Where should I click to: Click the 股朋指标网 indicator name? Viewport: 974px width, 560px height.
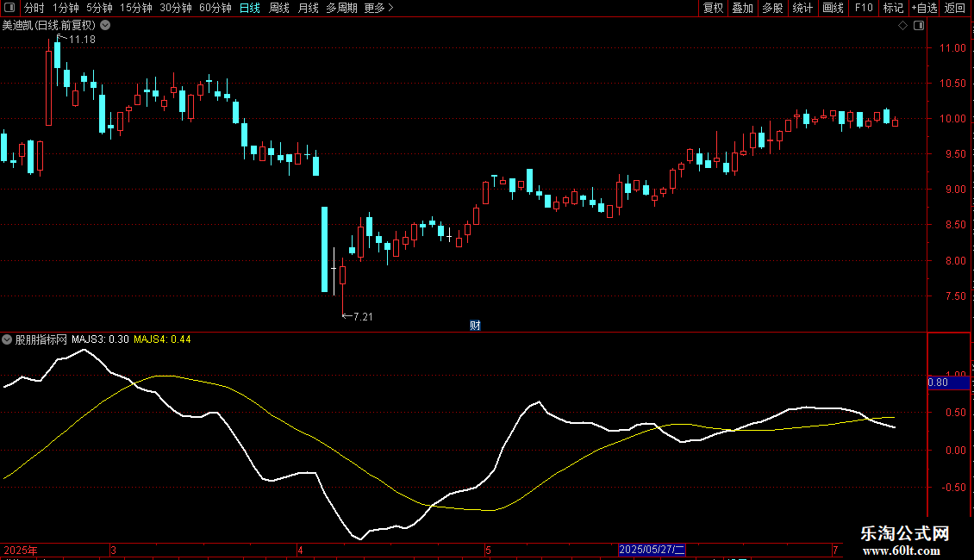pyautogui.click(x=41, y=339)
